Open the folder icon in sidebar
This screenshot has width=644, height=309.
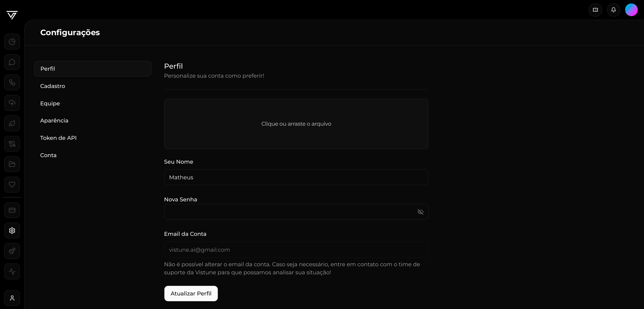12,164
